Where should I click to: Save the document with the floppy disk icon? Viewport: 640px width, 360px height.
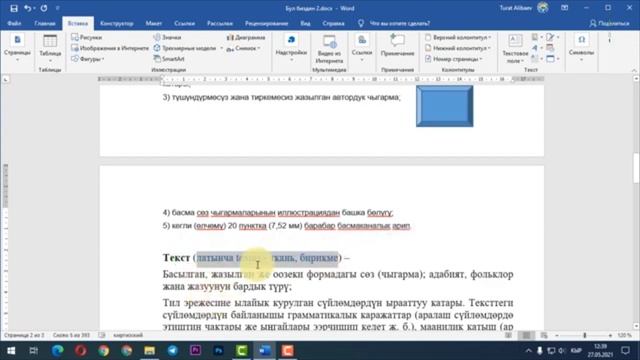[14, 8]
